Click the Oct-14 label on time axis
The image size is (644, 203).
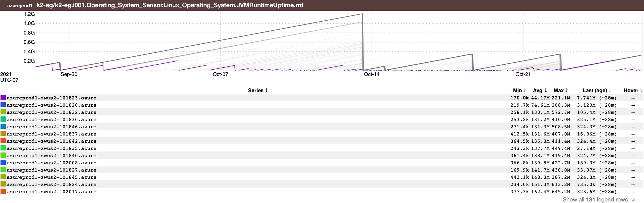pyautogui.click(x=372, y=74)
